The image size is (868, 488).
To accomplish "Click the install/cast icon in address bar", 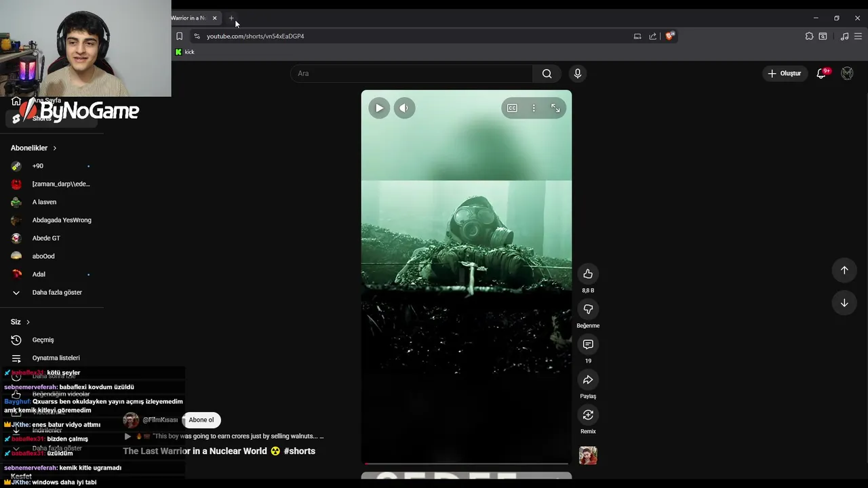I will (637, 36).
